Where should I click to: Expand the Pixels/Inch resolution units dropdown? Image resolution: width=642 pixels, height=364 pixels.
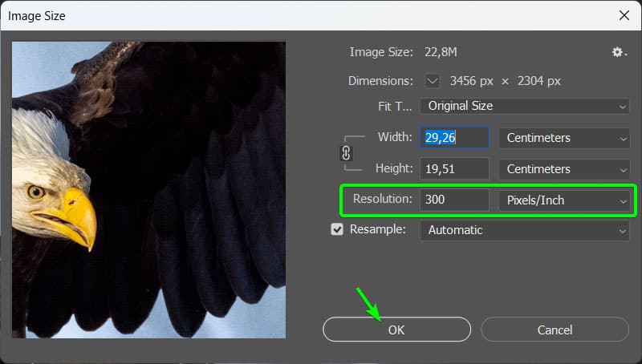(x=564, y=200)
